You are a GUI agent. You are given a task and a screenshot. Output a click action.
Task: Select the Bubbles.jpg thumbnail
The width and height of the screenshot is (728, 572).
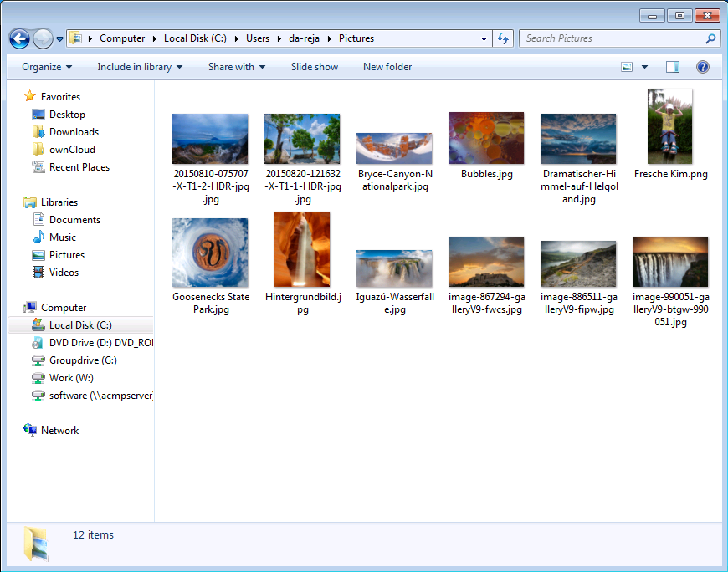(x=486, y=138)
